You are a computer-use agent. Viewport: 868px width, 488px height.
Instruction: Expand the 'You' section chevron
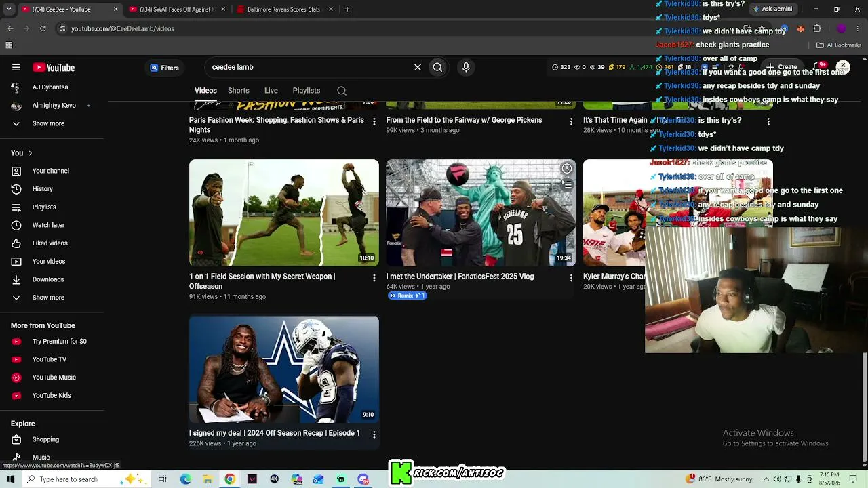coord(30,153)
